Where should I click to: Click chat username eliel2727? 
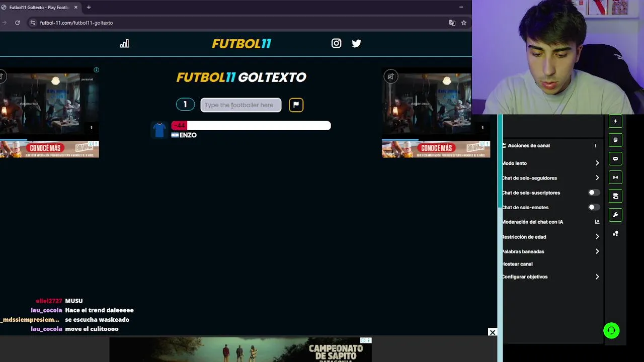click(49, 301)
